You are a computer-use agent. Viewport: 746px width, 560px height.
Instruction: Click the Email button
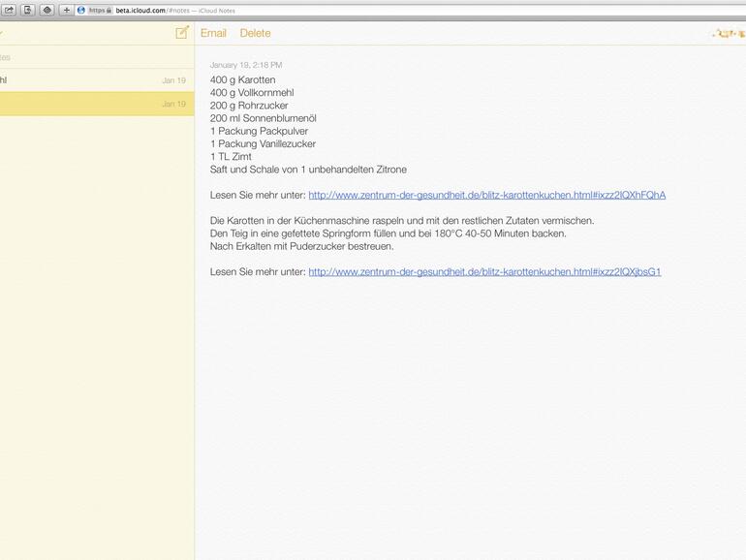[x=213, y=33]
